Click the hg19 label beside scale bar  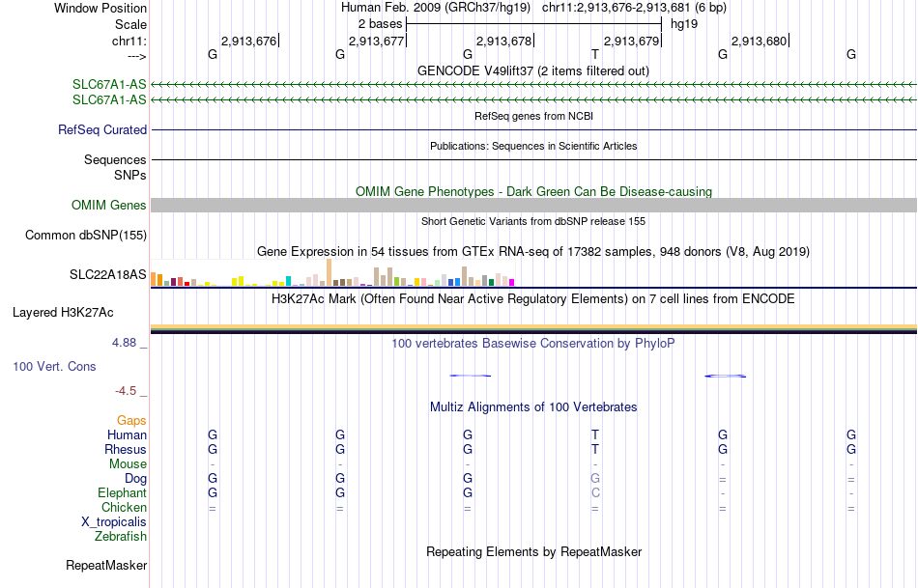pos(684,24)
